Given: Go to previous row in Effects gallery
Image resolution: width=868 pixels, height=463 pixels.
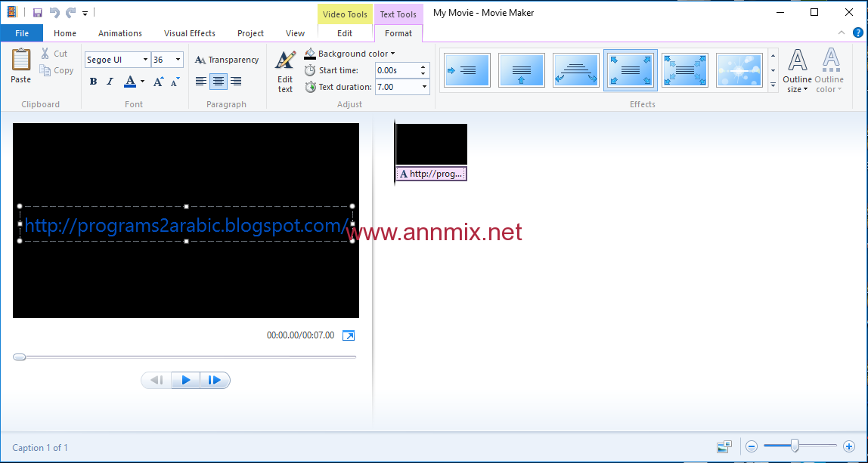Looking at the screenshot, I should coord(773,57).
